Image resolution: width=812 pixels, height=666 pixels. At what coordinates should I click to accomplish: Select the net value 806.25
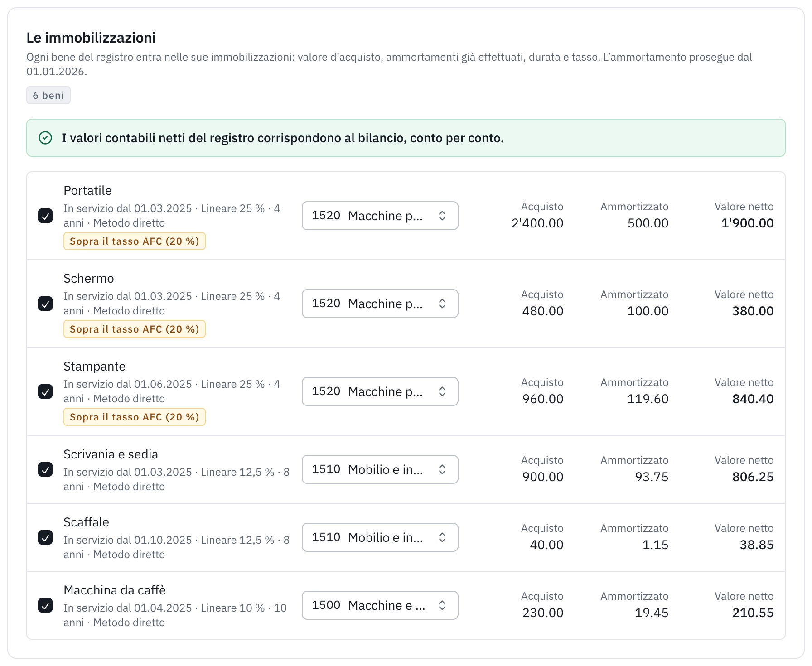[753, 477]
